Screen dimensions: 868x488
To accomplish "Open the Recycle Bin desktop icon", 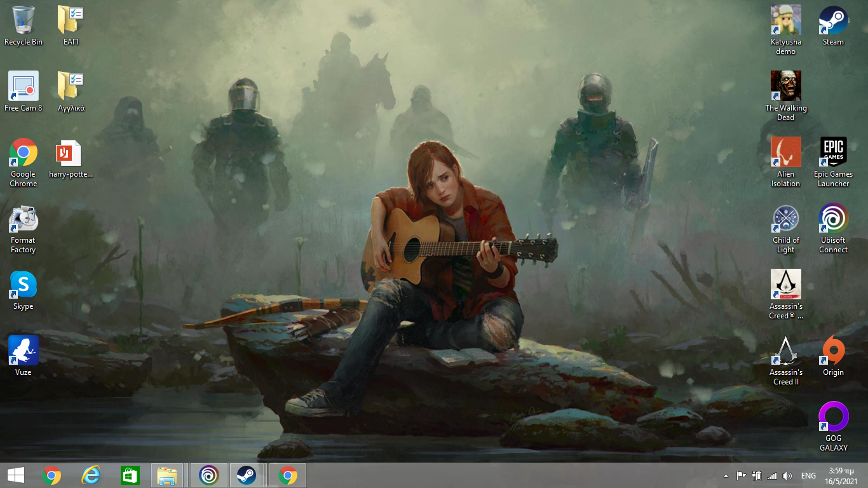I will [24, 26].
